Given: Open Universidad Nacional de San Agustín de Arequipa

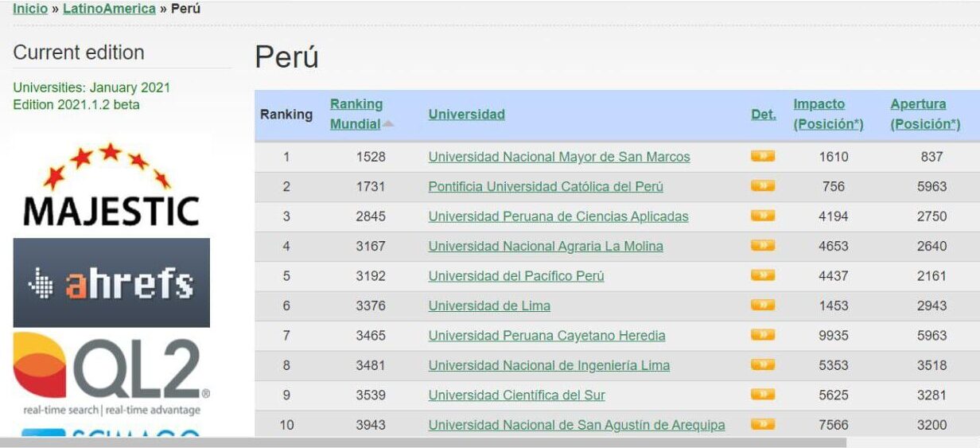Looking at the screenshot, I should coord(577,425).
